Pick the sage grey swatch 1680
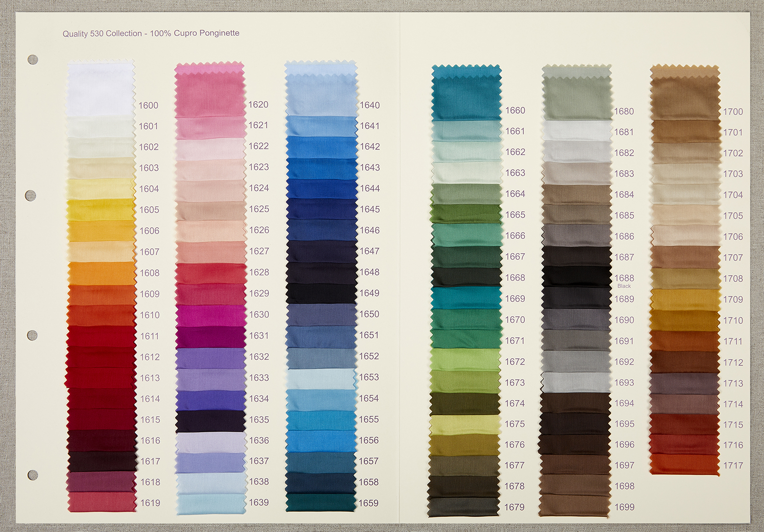Screen dimensions: 764x532 click(577, 93)
